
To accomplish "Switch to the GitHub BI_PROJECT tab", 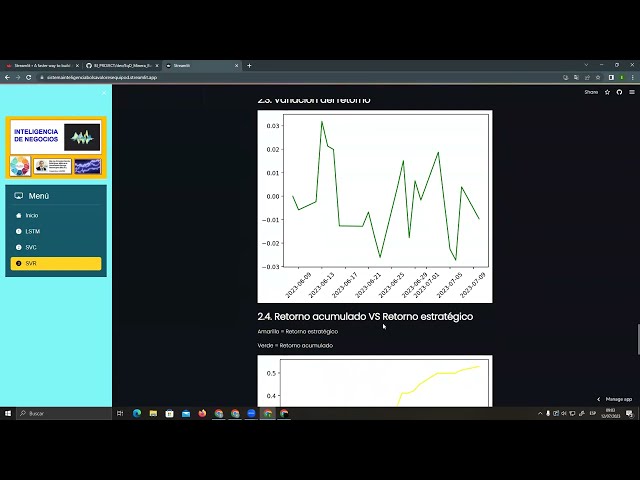I will (122, 65).
